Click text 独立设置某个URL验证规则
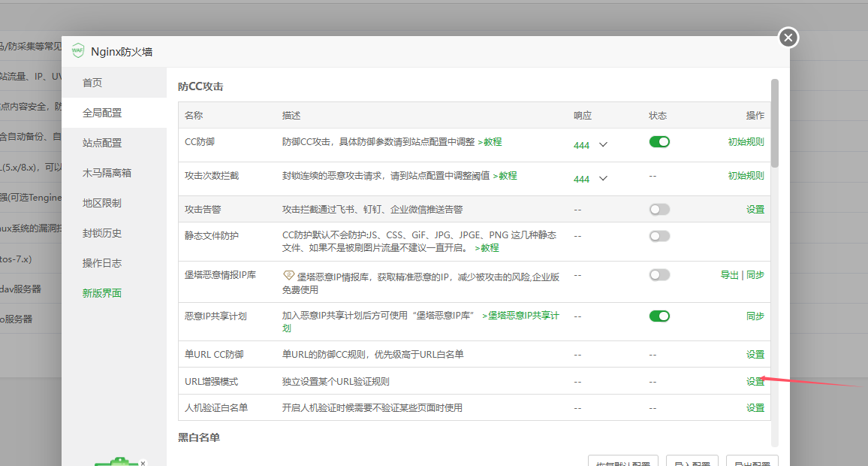The width and height of the screenshot is (868, 466). point(336,381)
